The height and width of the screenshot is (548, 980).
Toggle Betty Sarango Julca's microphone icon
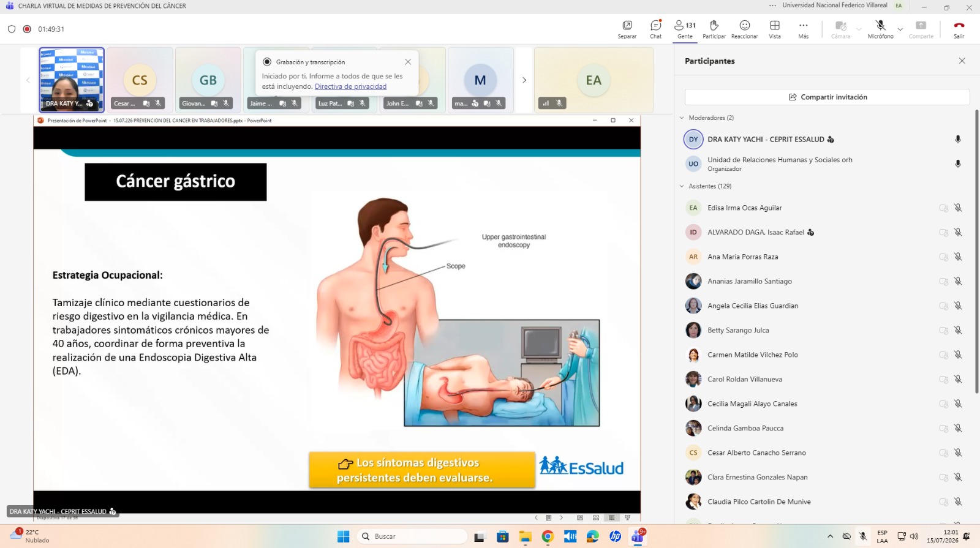coord(958,330)
